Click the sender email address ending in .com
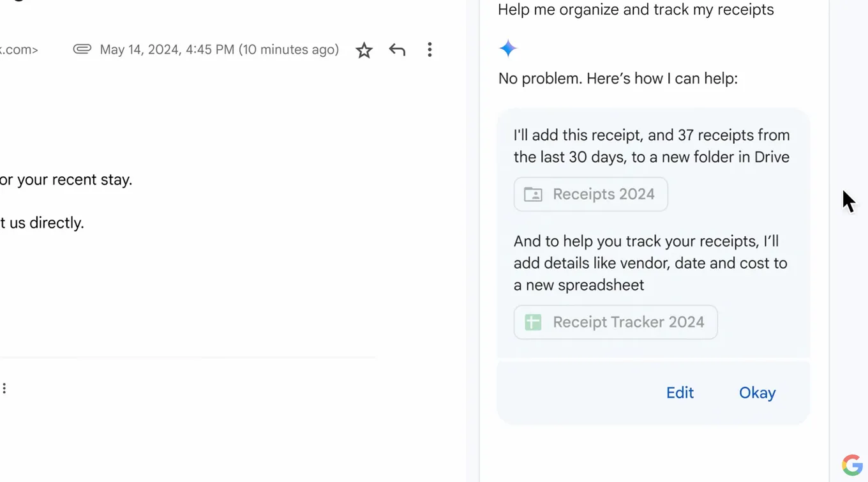This screenshot has width=868, height=482. click(19, 50)
